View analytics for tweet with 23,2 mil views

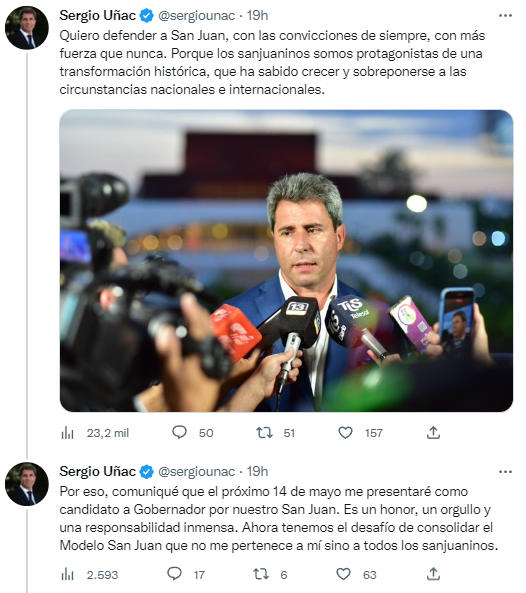(x=68, y=433)
